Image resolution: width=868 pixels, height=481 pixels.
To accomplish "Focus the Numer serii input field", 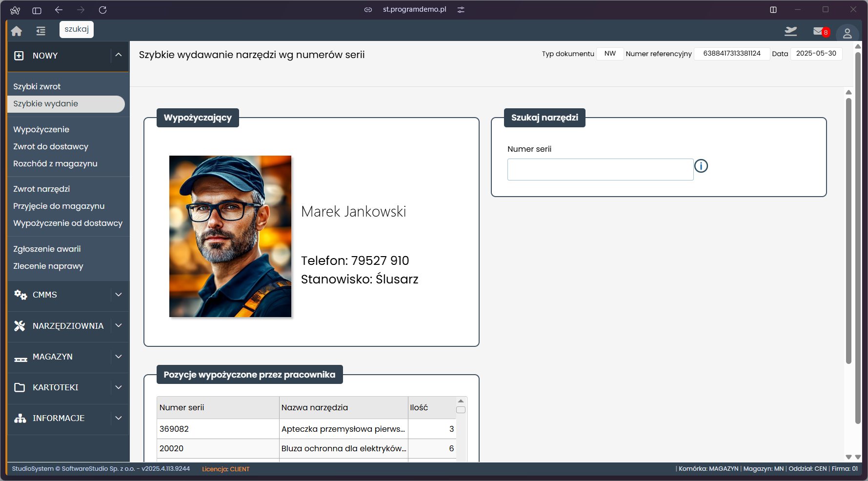I will point(600,169).
